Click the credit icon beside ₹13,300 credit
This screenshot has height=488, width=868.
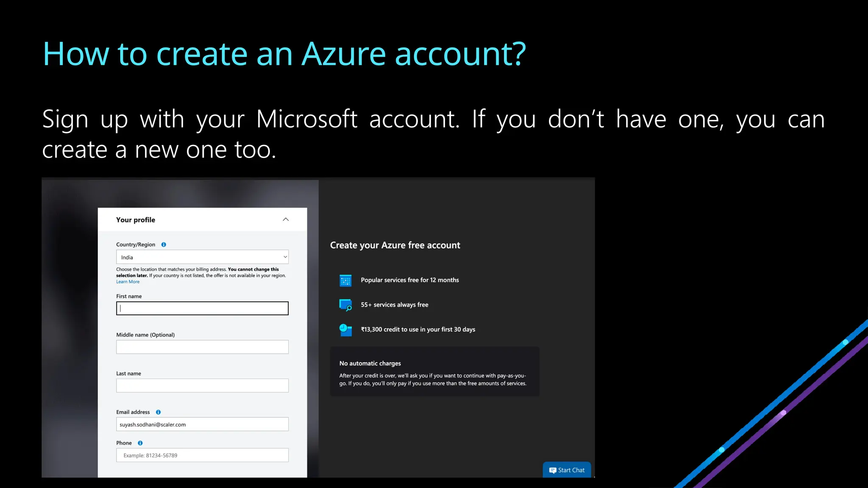[x=345, y=330]
